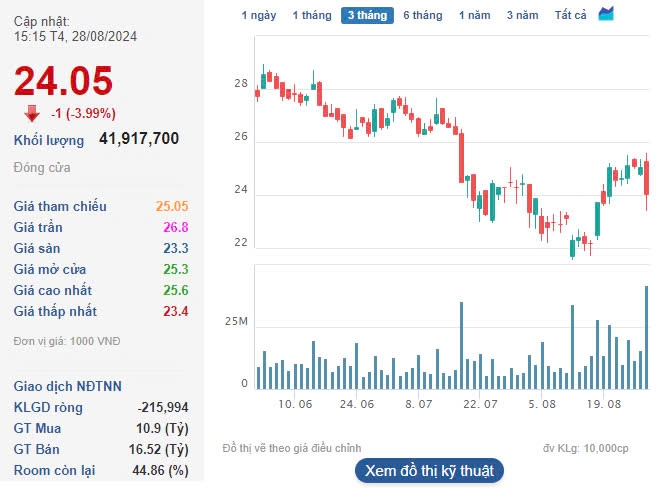This screenshot has width=667, height=488.
Task: Click the reference price 25.05
Action: 172,206
